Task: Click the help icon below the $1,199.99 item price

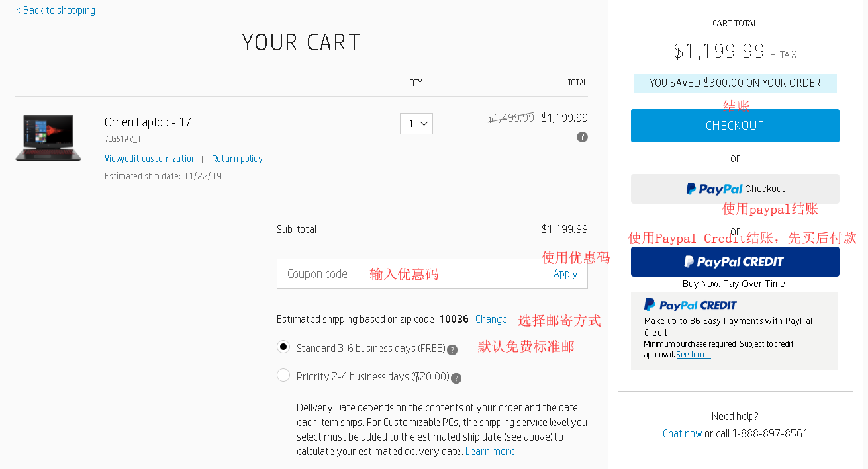Action: tap(582, 137)
